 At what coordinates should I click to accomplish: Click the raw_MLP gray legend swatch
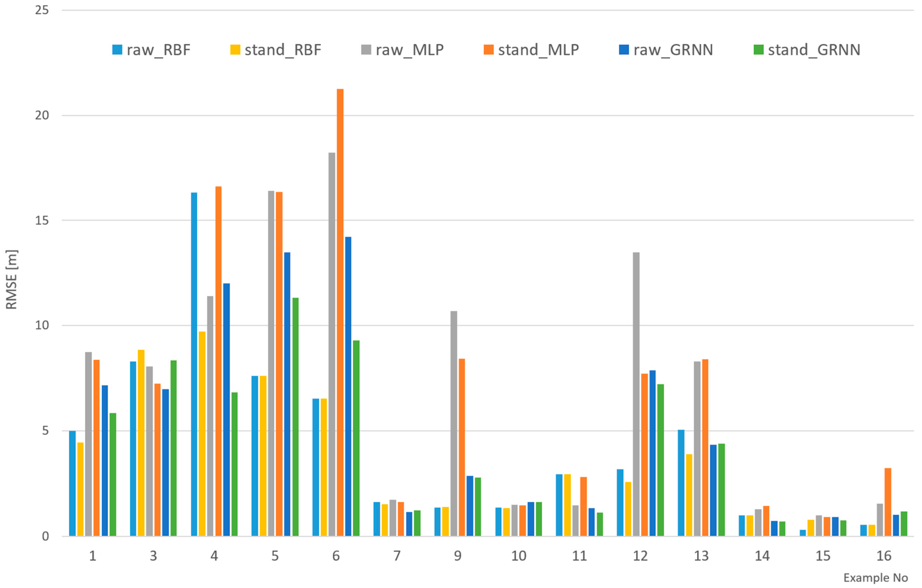[x=366, y=50]
